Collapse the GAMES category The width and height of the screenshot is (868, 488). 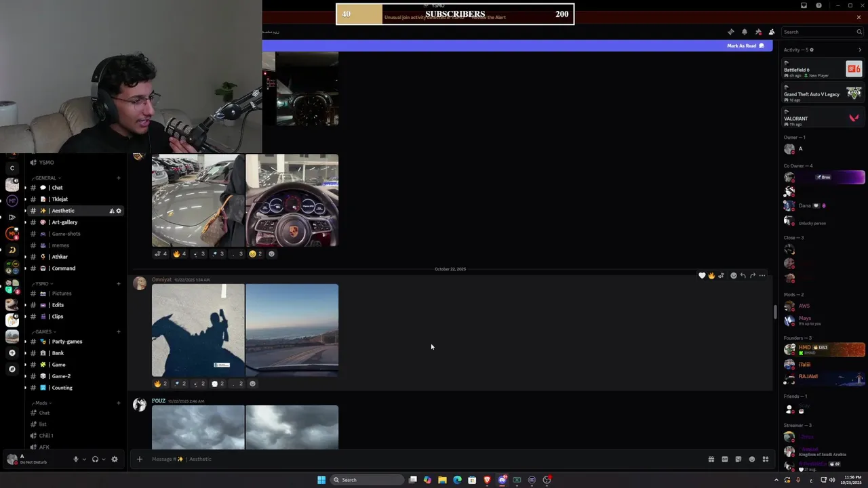coord(43,332)
